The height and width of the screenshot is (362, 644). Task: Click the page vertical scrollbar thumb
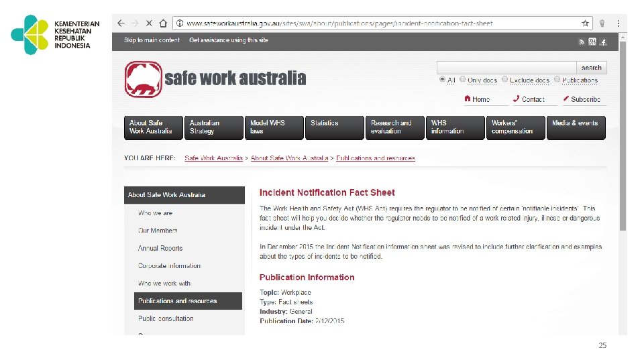click(623, 135)
